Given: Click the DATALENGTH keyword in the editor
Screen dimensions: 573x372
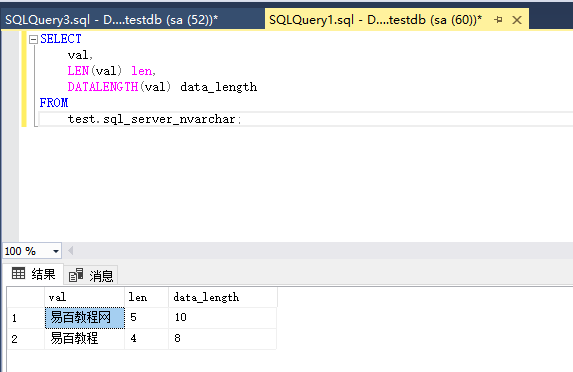Looking at the screenshot, I should (103, 87).
